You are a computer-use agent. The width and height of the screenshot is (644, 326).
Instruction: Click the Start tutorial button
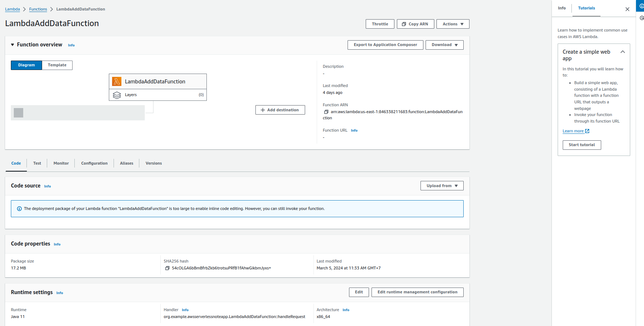[582, 145]
